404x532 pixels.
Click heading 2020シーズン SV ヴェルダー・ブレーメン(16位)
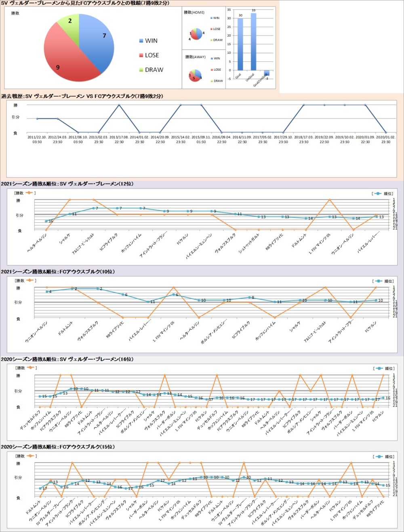67,359
